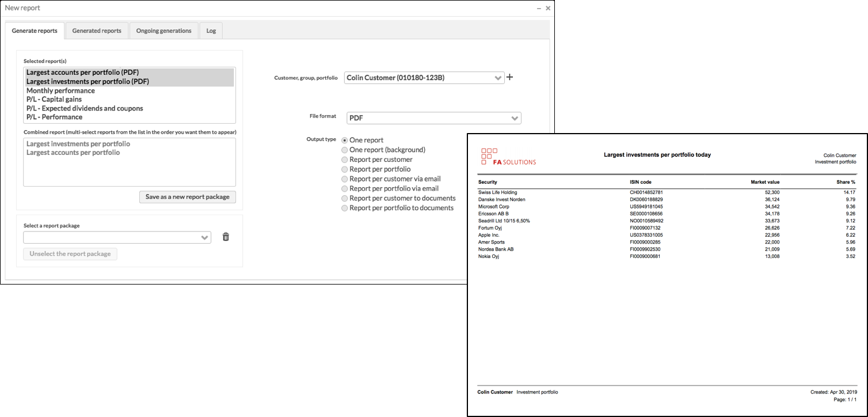
Task: Click Amer Sports security in PDF
Action: [x=492, y=242]
